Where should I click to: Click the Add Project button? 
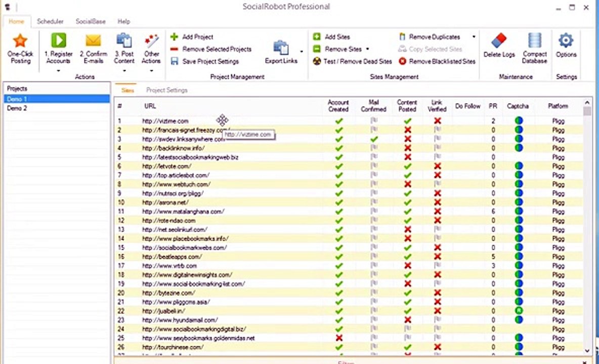point(192,37)
